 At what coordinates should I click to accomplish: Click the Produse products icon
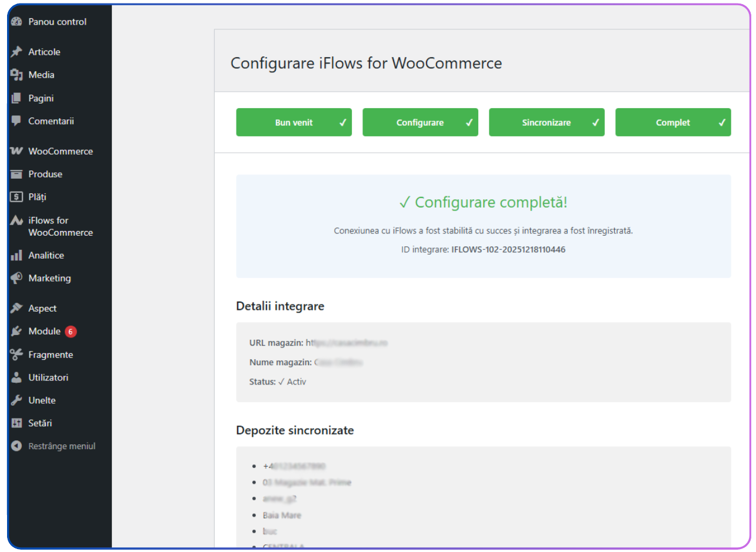[17, 174]
